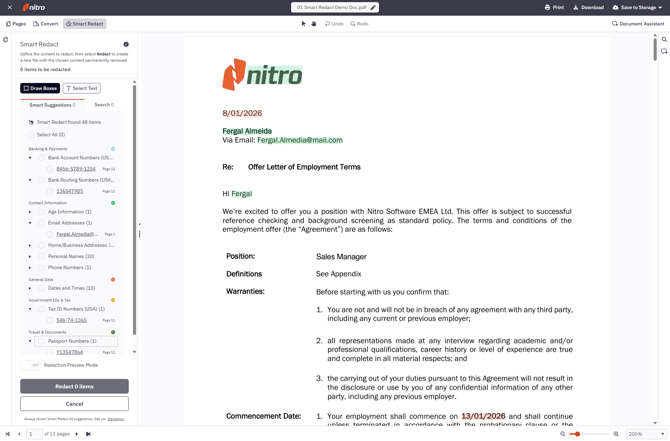
Task: Open the Pages tab
Action: click(16, 24)
